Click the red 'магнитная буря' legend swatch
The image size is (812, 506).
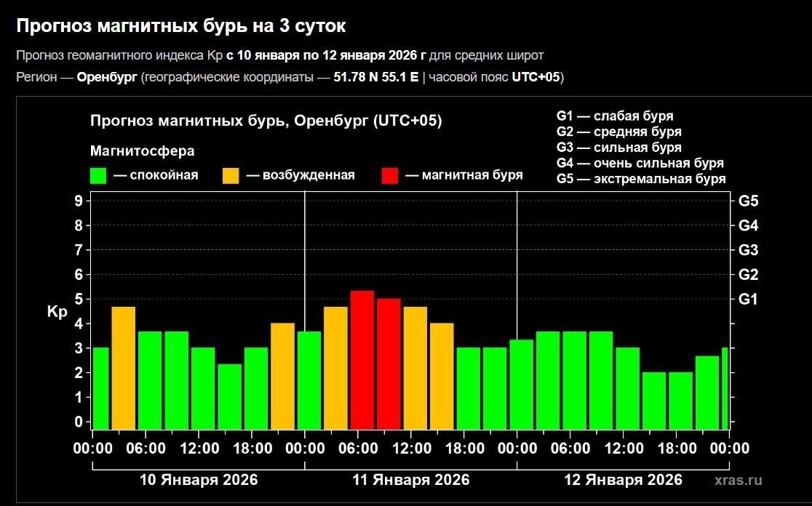(390, 175)
